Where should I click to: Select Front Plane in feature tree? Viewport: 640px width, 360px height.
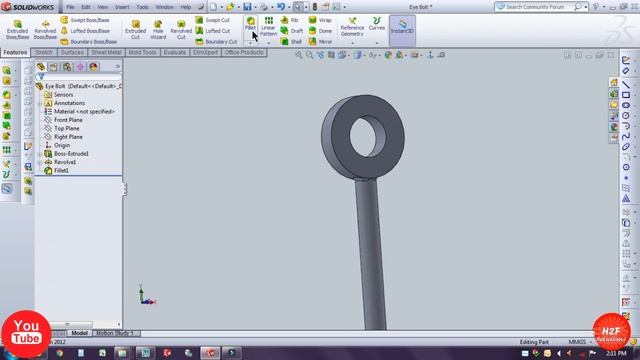68,120
